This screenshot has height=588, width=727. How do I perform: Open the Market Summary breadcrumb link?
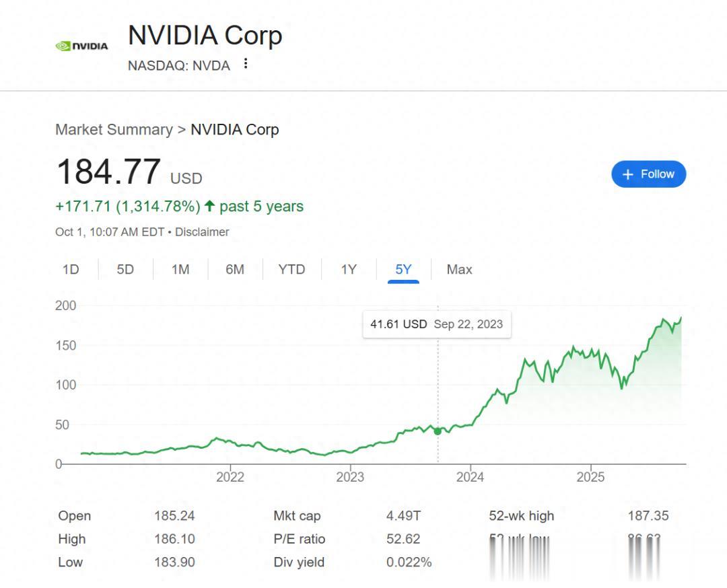click(114, 130)
